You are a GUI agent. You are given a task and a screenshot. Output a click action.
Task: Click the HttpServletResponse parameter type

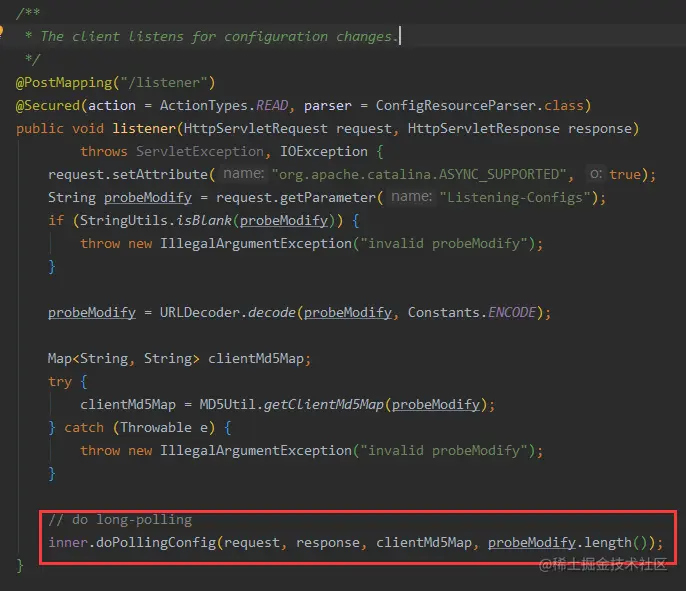coord(483,129)
